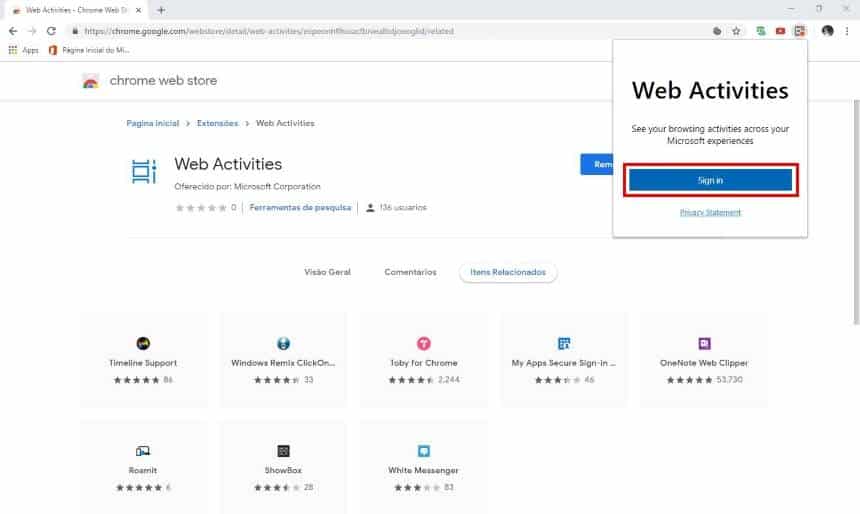Open the Roamit extension icon
Viewport: 860px width, 514px height.
click(143, 451)
